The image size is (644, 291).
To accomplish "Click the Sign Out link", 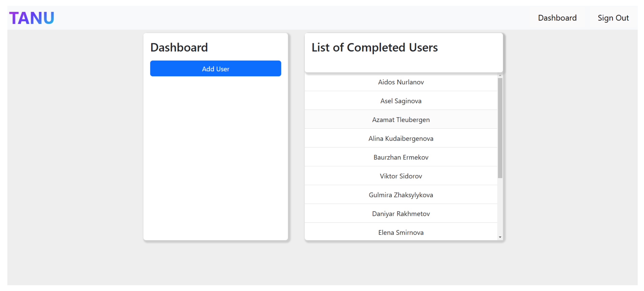I will 613,18.
